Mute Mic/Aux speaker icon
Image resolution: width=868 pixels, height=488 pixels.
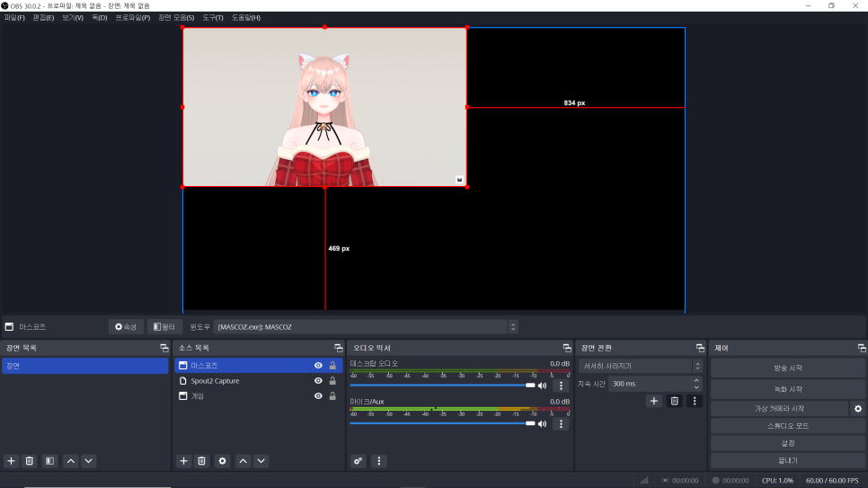pos(543,424)
